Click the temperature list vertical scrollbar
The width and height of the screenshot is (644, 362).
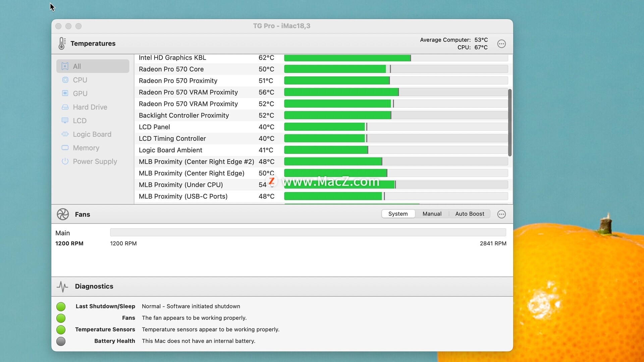pos(510,123)
